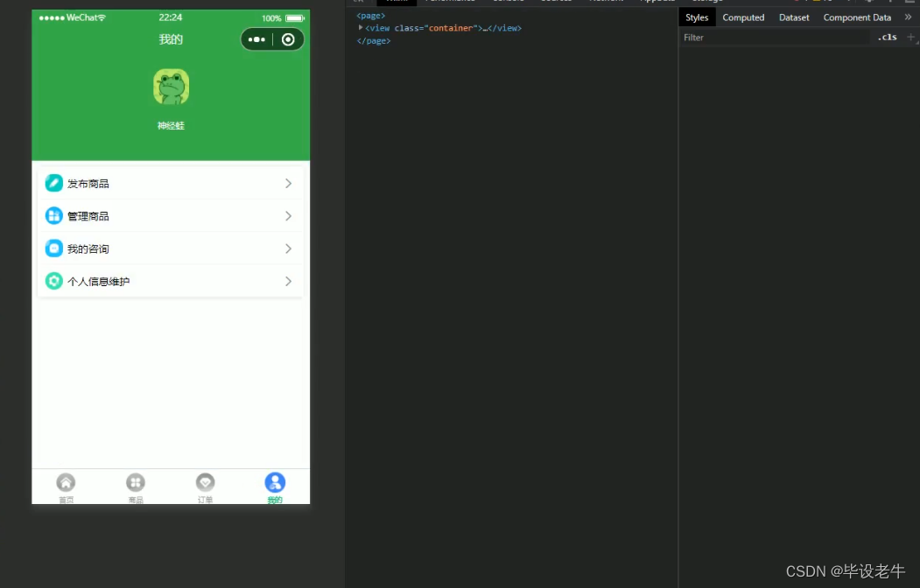Click the chevron on 个人信息维护 row
The image size is (920, 588).
288,282
